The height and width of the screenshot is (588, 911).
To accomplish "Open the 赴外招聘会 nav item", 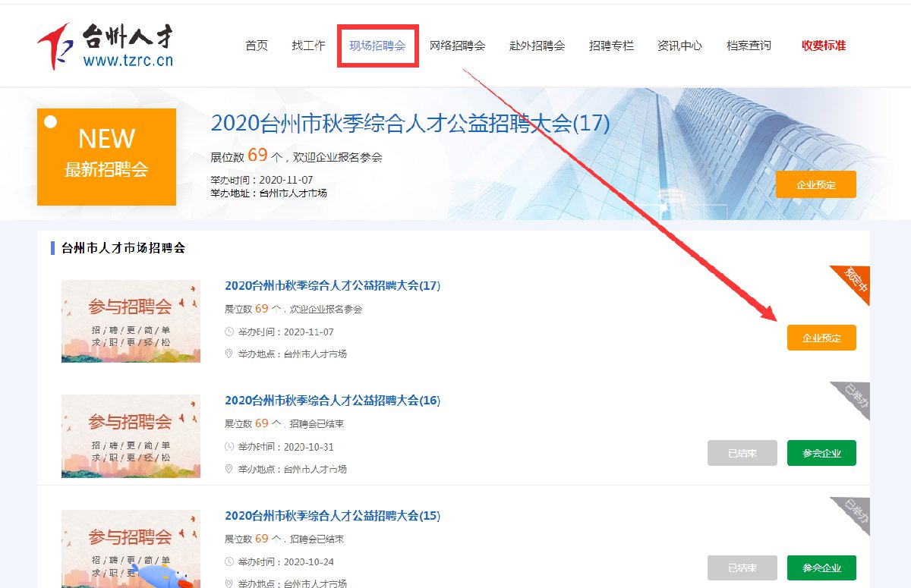I will pyautogui.click(x=537, y=46).
